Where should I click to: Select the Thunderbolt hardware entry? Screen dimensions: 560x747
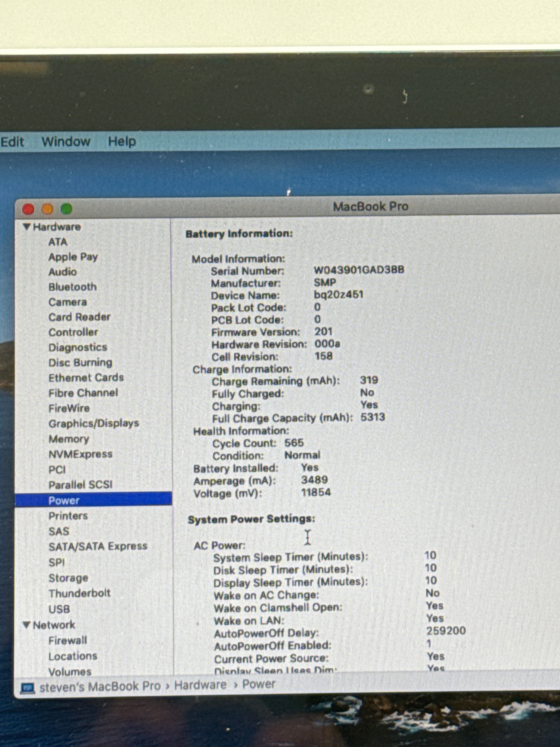pyautogui.click(x=79, y=593)
